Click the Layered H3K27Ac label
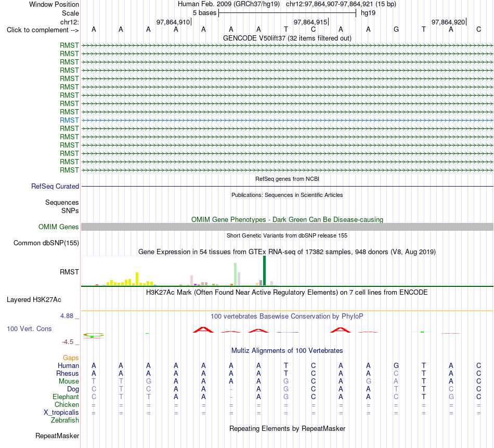 coord(34,300)
